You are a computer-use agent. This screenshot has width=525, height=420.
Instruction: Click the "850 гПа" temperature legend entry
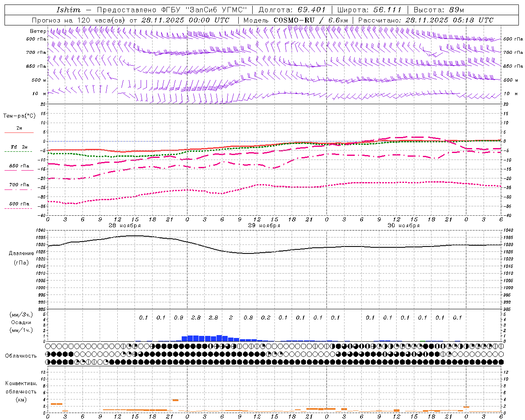[x=19, y=166]
